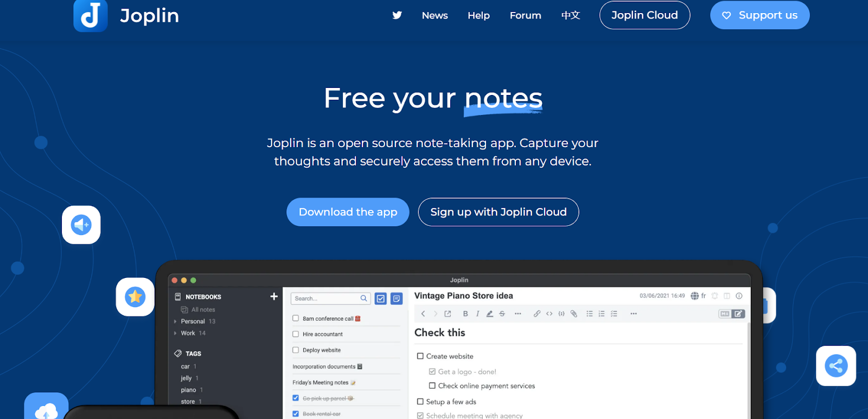Insert a hyperlink
Viewport: 868px width, 419px height.
(x=537, y=314)
